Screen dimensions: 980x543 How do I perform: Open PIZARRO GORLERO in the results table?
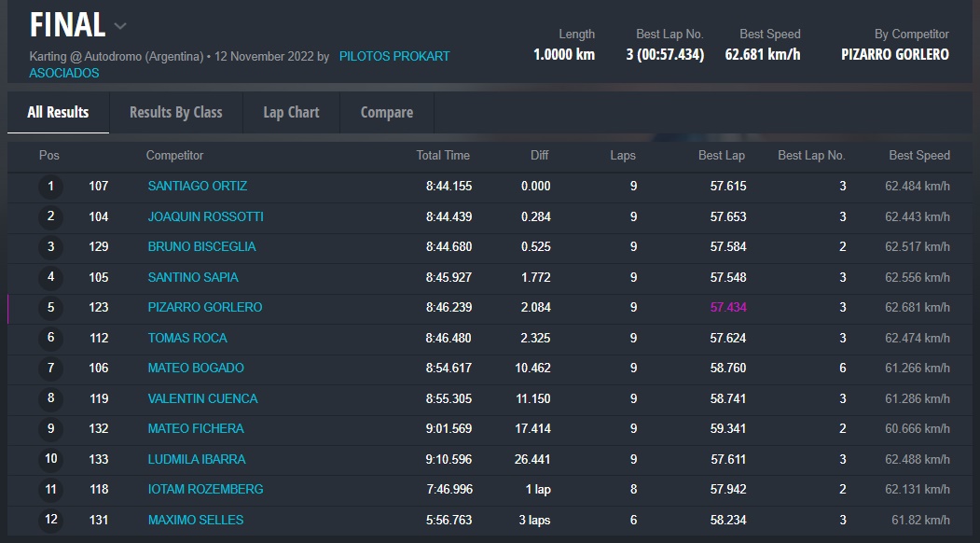click(204, 307)
